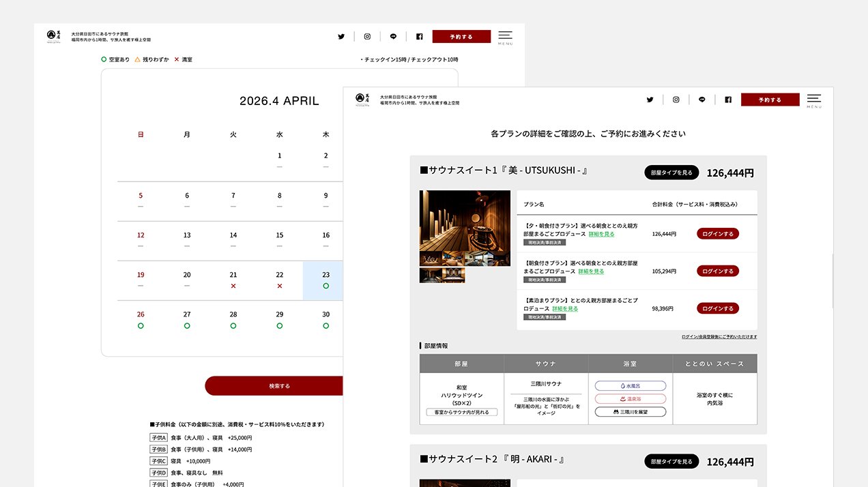Click LINE icon in front page header
Image resolution: width=868 pixels, height=487 pixels.
702,100
